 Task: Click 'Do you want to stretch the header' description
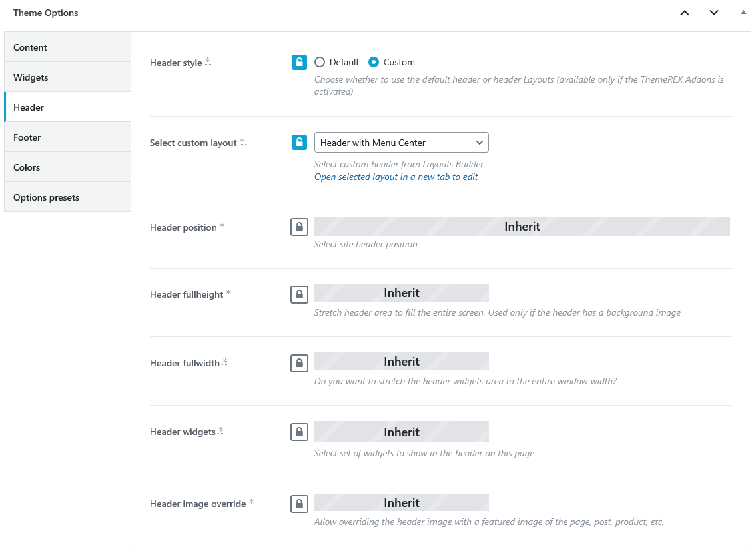(466, 381)
